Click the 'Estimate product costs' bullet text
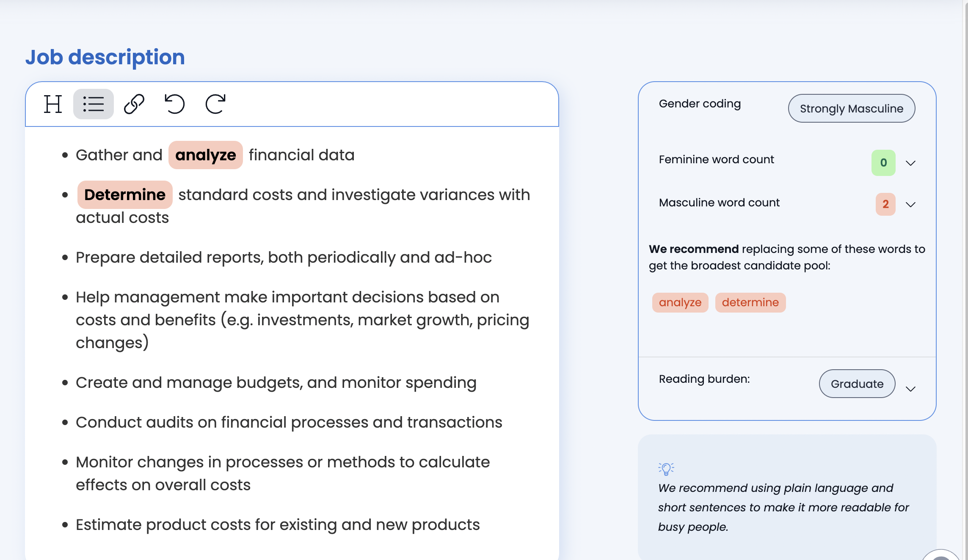The height and width of the screenshot is (560, 968). pyautogui.click(x=277, y=525)
